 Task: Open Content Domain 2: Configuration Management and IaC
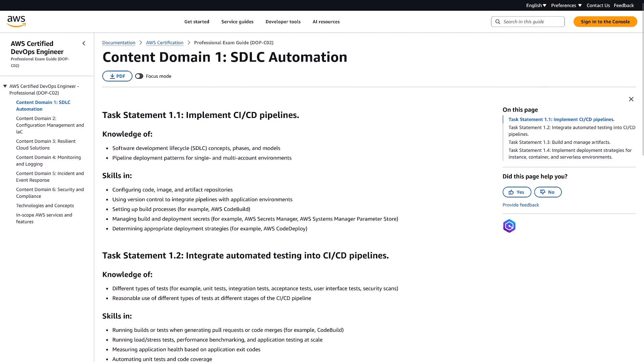[x=50, y=125]
